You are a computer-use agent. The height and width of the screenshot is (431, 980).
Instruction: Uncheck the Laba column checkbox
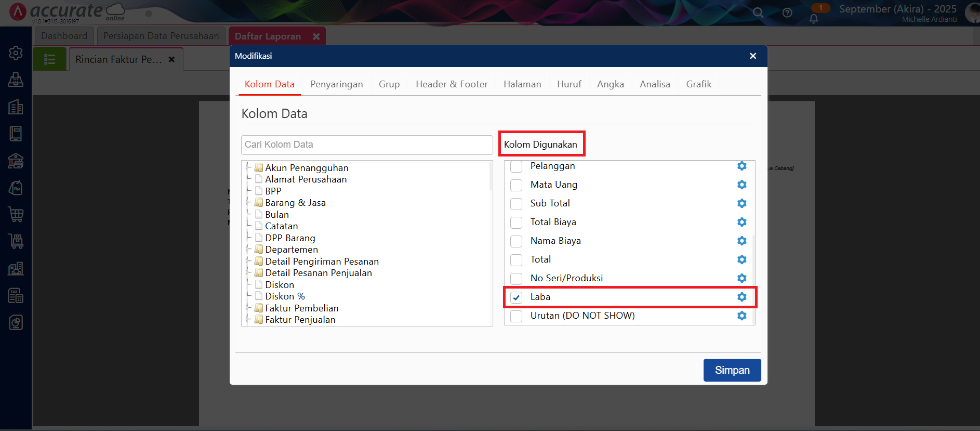516,297
